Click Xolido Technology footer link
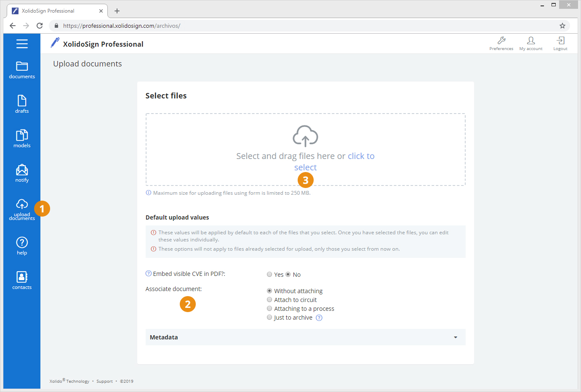 pyautogui.click(x=69, y=381)
